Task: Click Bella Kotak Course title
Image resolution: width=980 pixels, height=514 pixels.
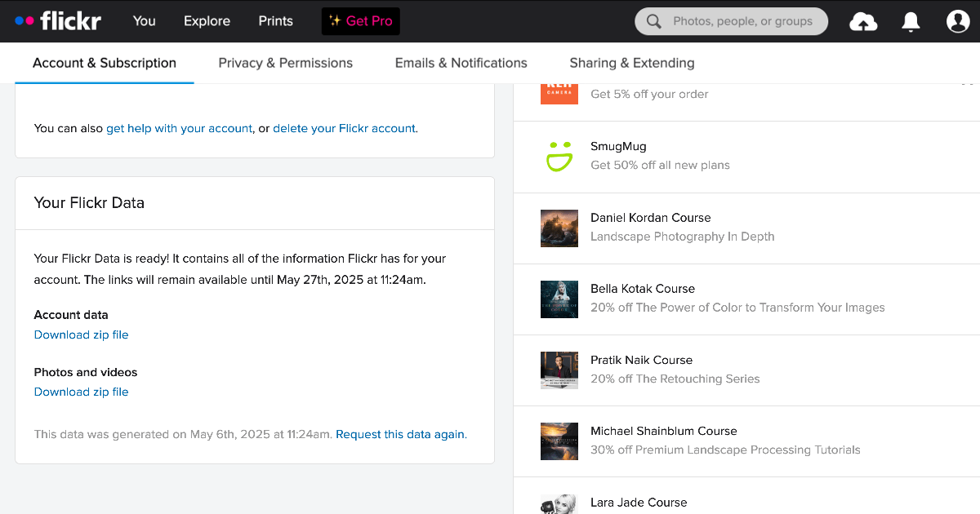Action: 643,289
